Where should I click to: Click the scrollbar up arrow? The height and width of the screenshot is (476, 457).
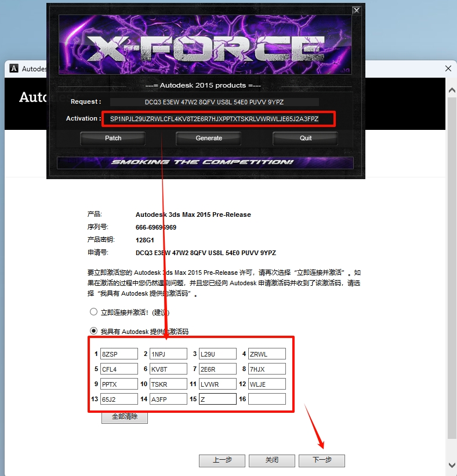click(451, 90)
